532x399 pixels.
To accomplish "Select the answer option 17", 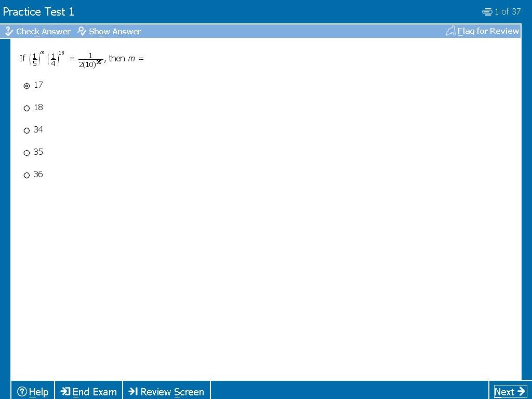I will tap(27, 86).
